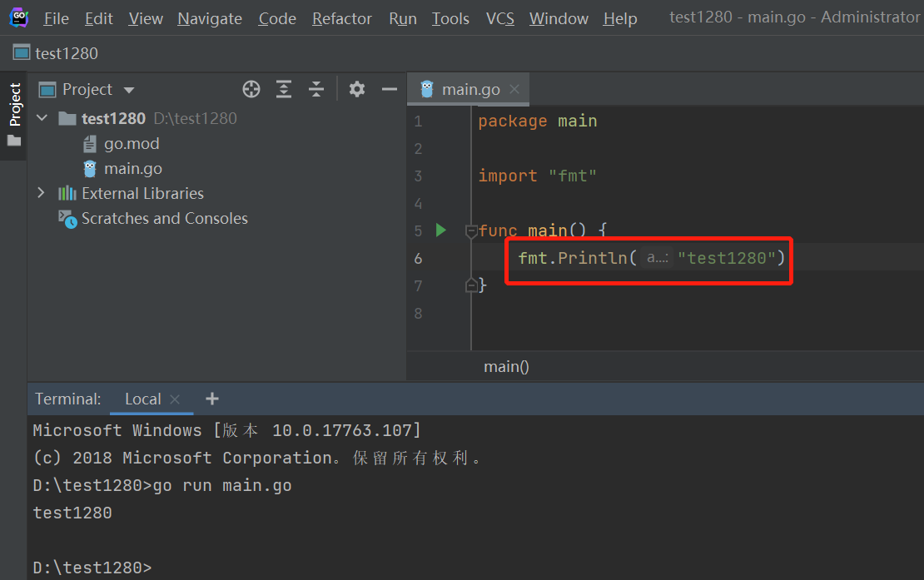Collapse func main fold marker on line 5

471,231
